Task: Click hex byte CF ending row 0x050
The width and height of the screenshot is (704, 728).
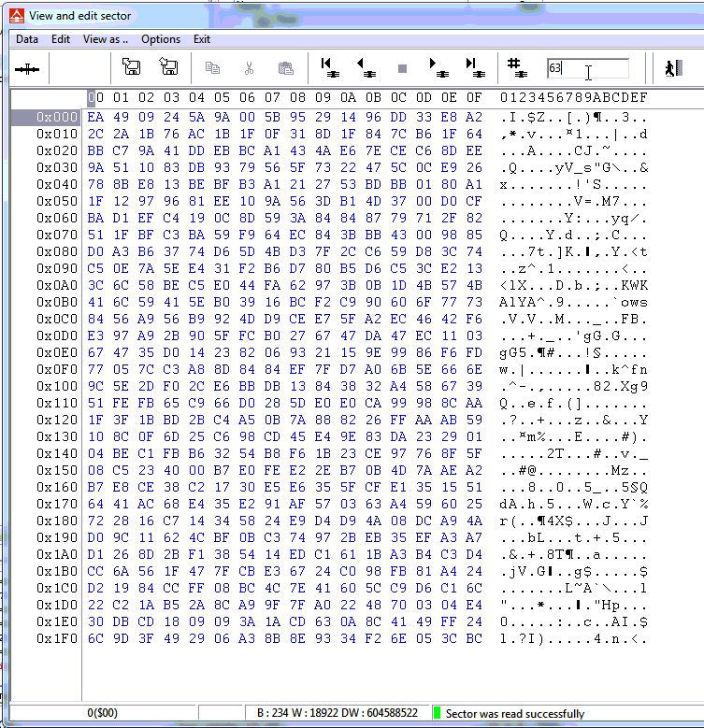Action: click(x=474, y=201)
